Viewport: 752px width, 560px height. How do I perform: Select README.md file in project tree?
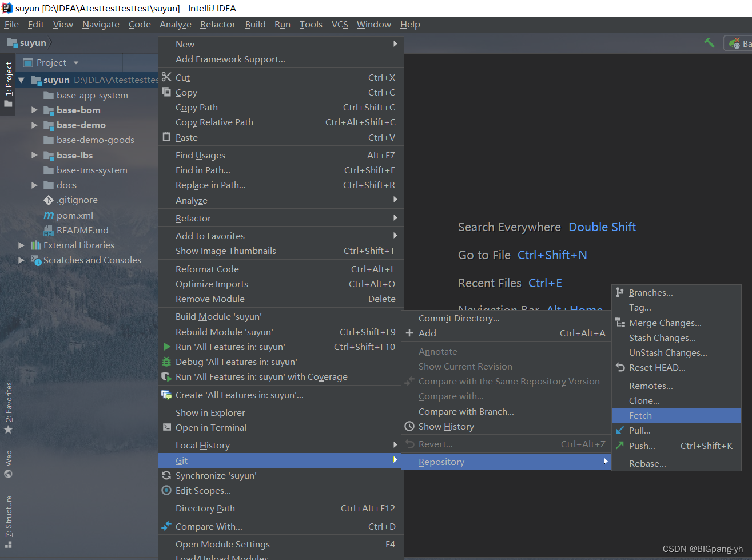(x=82, y=230)
